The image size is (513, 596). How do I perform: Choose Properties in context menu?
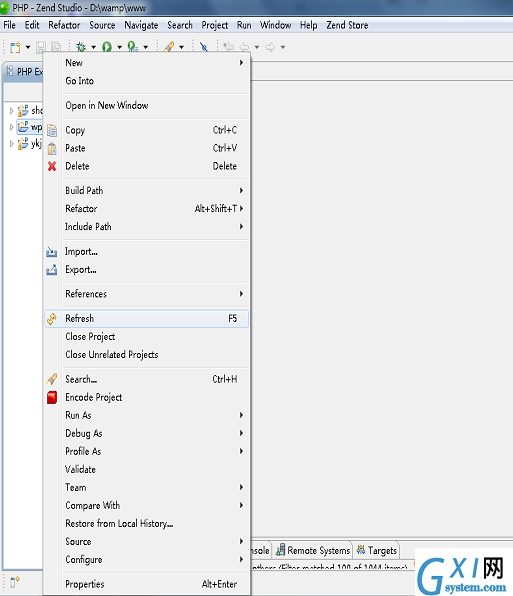coord(147,584)
